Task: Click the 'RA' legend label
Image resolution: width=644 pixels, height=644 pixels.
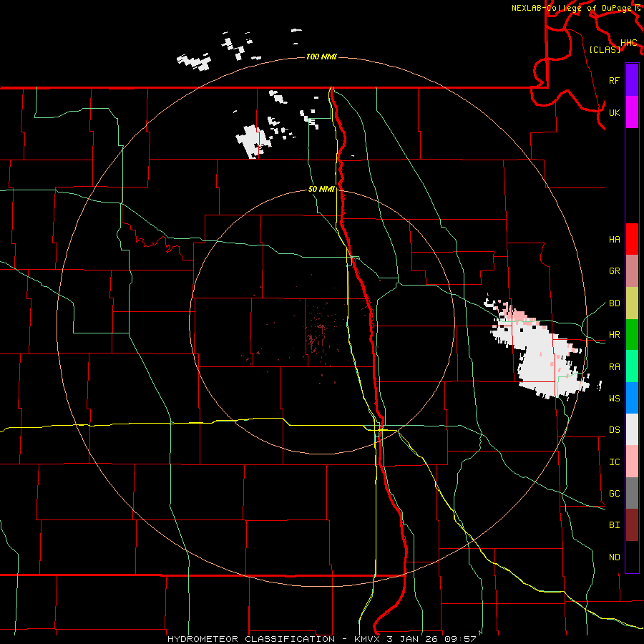Action: (614, 366)
